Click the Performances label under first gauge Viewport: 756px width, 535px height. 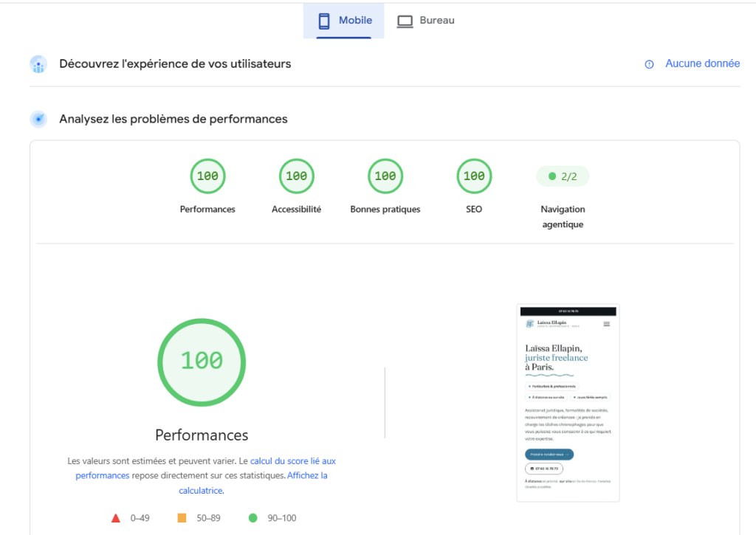coord(207,209)
